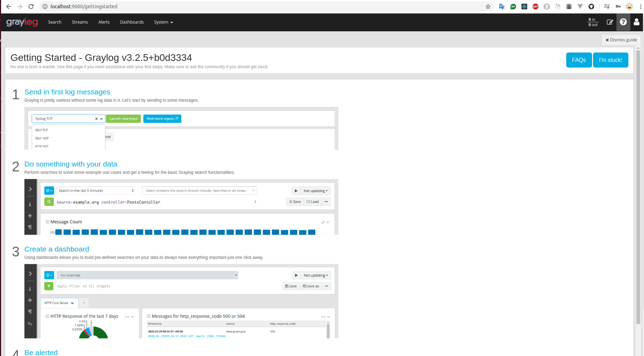Image resolution: width=644 pixels, height=356 pixels.
Task: Select the HTTP Core Server tab
Action: 59,303
